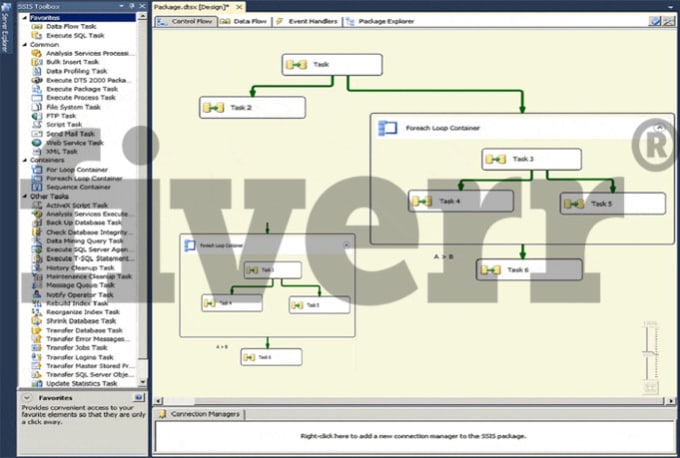Select the Web Service Task globe icon
The width and height of the screenshot is (680, 458).
[x=37, y=143]
